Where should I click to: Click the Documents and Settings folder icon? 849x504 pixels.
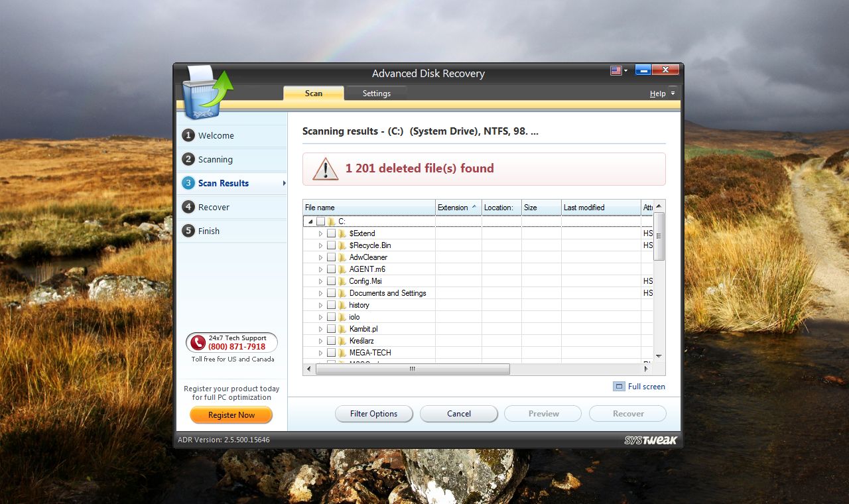[342, 293]
